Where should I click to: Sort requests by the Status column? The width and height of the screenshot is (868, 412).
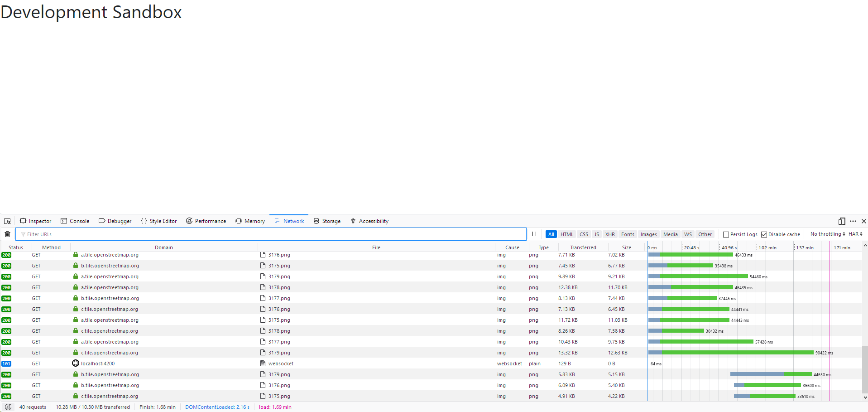pyautogui.click(x=16, y=247)
